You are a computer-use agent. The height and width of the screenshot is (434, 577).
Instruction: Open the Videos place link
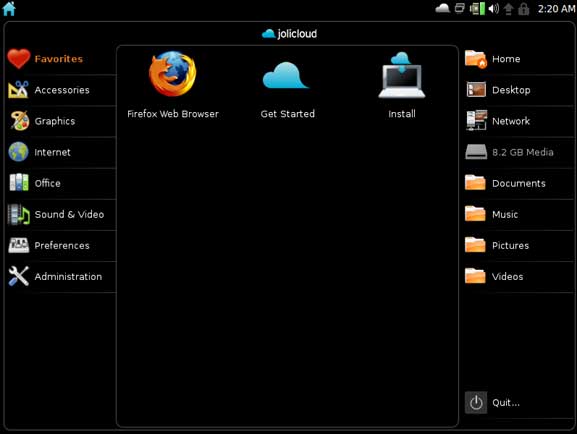(507, 277)
